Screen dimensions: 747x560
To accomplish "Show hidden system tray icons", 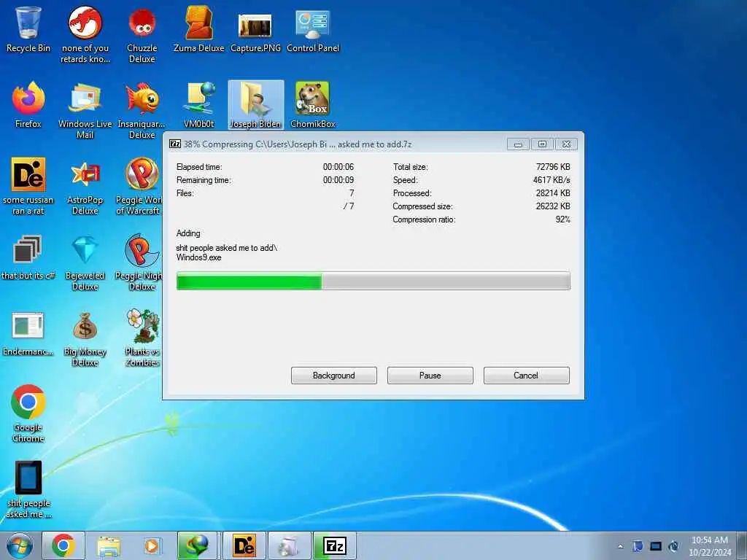I will [620, 546].
